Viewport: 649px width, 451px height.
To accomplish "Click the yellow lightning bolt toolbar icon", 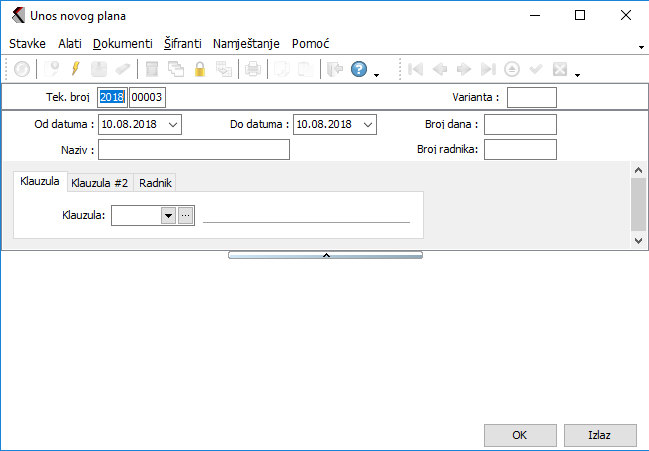I will pos(73,69).
